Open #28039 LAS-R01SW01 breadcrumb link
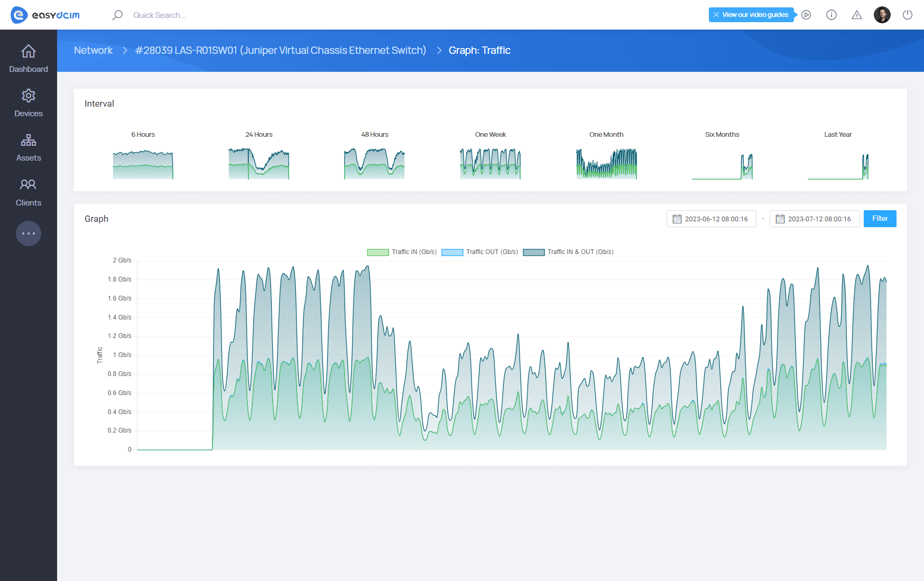 [x=281, y=50]
